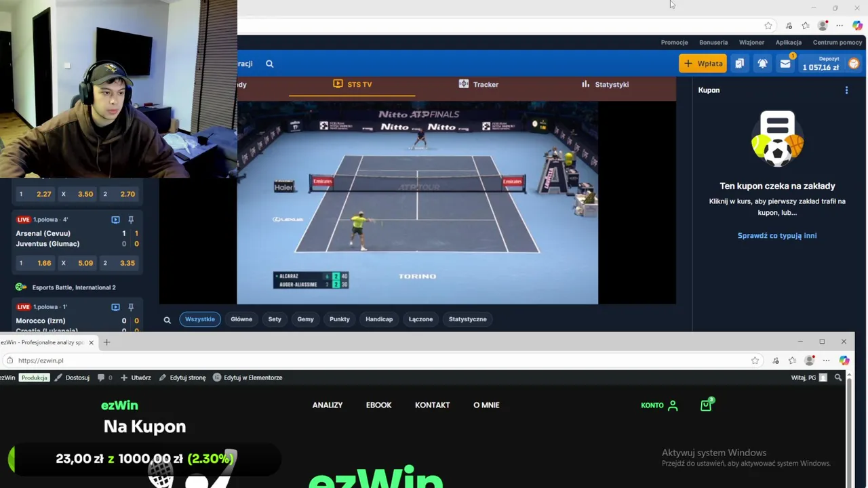Viewport: 868px width, 488px height.
Task: Click the Wpłata deposit button
Action: pyautogui.click(x=703, y=64)
